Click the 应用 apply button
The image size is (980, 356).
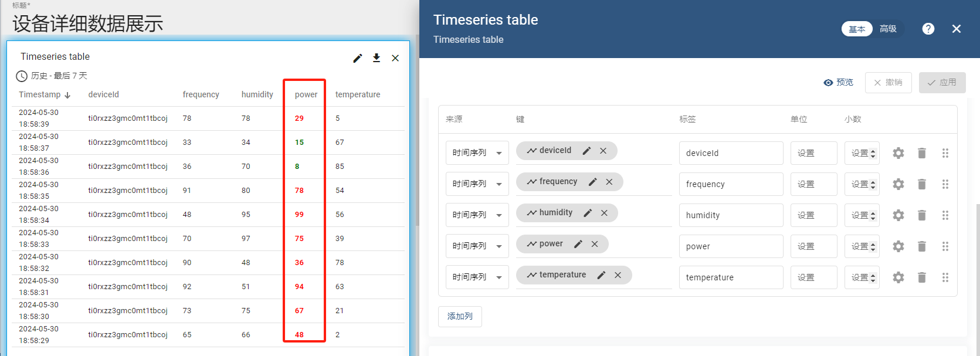tap(942, 83)
